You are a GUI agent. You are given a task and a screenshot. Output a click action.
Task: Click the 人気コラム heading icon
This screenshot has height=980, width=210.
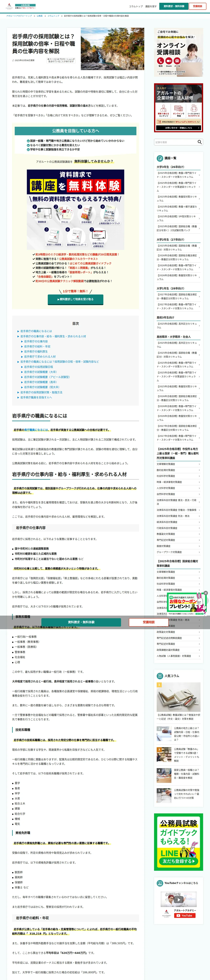pyautogui.click(x=160, y=676)
